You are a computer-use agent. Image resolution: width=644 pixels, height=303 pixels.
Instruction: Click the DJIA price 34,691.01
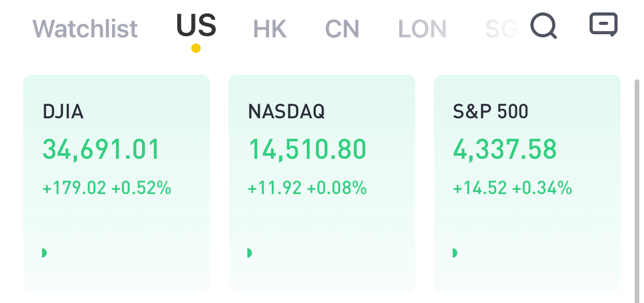pyautogui.click(x=101, y=149)
